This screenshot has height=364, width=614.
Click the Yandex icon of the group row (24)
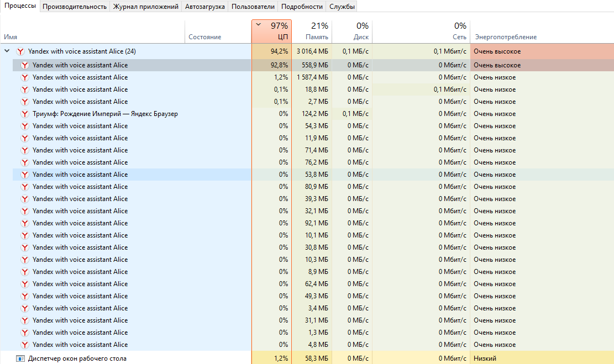click(20, 51)
